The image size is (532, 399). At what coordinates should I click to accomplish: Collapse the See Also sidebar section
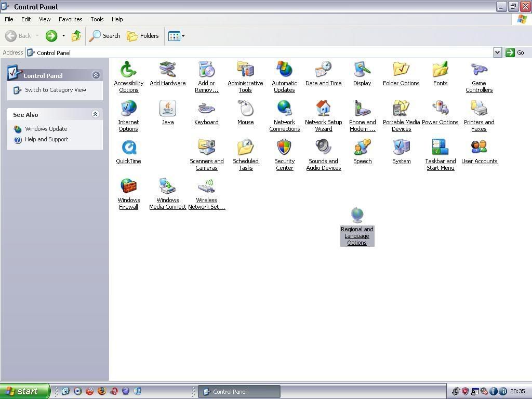point(96,114)
